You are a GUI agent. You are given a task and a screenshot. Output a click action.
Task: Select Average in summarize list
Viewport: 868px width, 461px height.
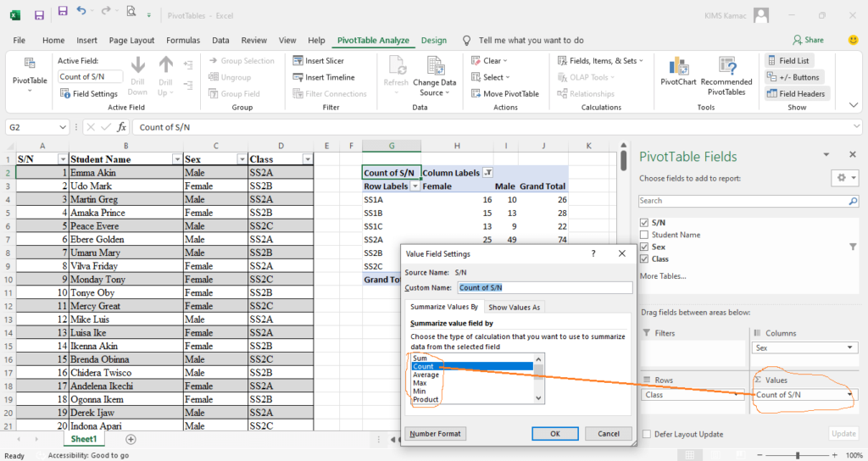pyautogui.click(x=426, y=375)
